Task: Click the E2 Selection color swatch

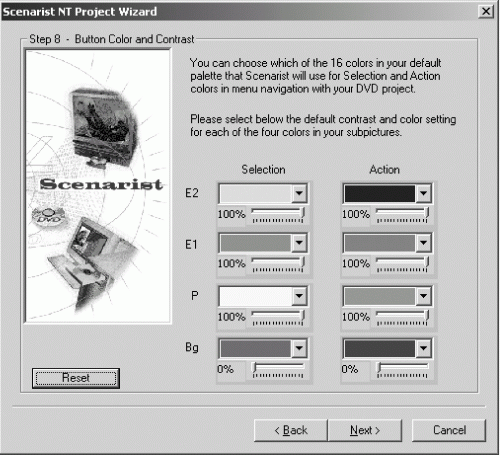Action: 256,193
